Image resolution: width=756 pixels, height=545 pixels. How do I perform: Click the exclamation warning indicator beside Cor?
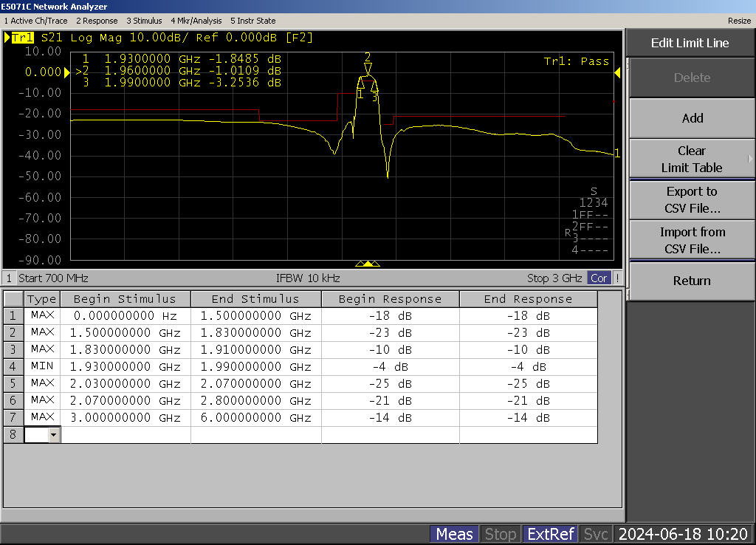(617, 278)
